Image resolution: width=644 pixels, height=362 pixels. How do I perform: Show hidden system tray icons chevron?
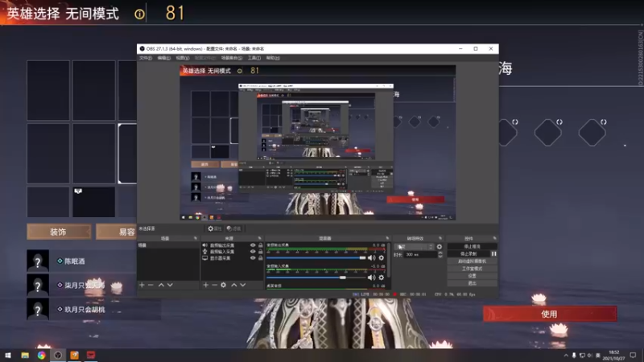(566, 356)
